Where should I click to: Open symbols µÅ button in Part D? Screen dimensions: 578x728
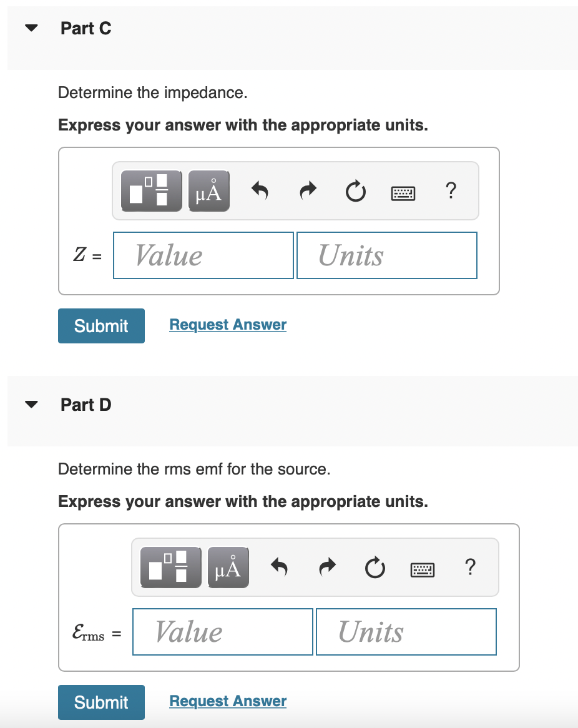click(x=228, y=568)
